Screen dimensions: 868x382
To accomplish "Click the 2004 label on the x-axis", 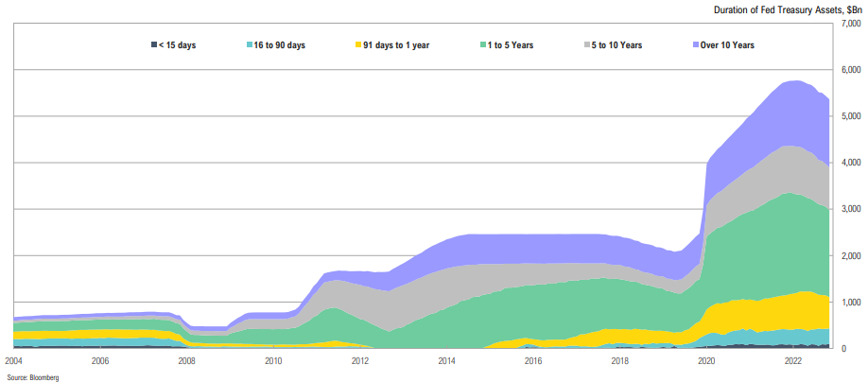I will 13,361.
